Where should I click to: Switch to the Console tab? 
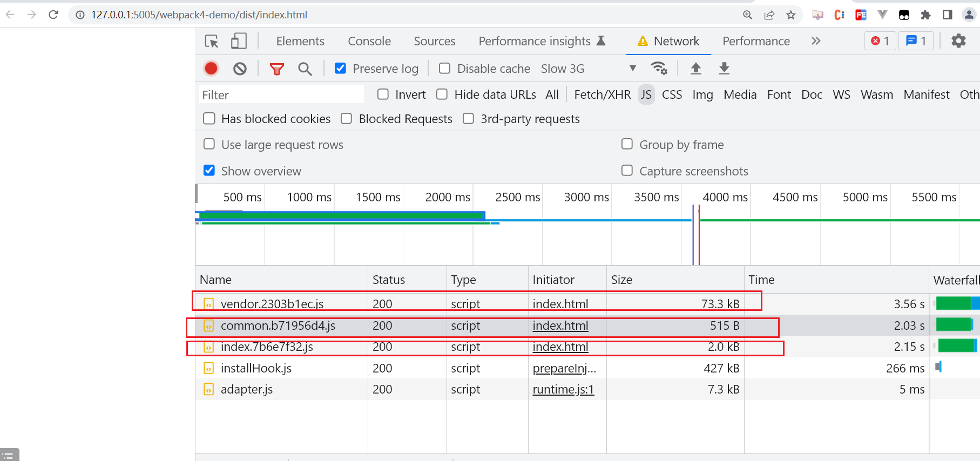tap(369, 41)
